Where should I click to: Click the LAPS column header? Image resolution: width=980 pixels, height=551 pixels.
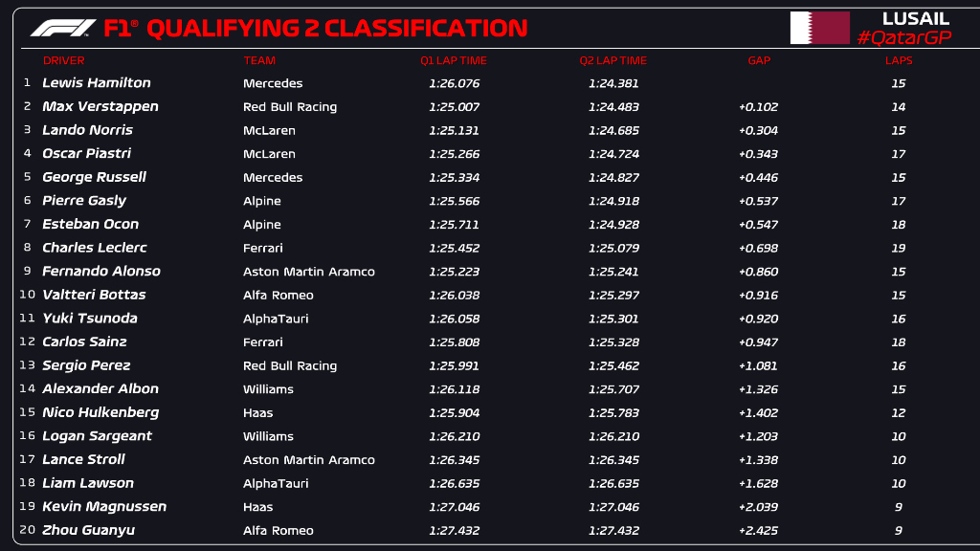tap(899, 60)
